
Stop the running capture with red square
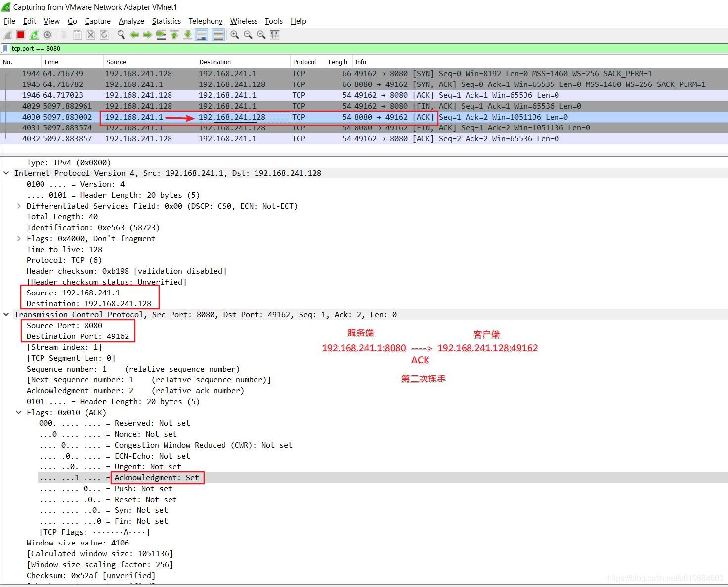(21, 35)
